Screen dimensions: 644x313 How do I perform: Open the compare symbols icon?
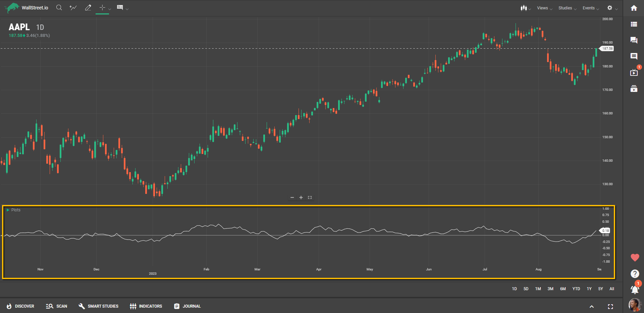(x=73, y=8)
